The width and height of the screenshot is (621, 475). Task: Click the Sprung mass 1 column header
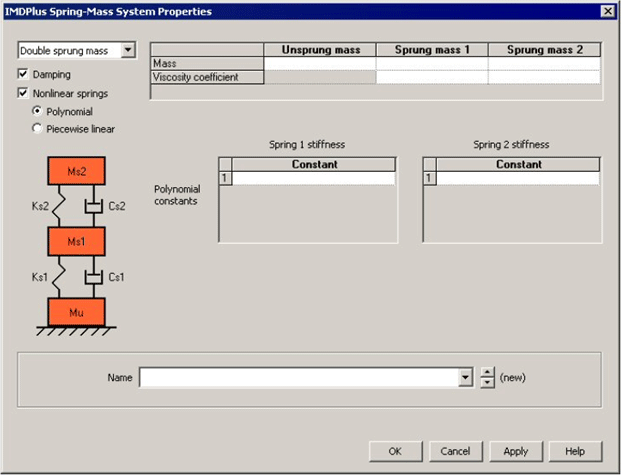tap(432, 50)
